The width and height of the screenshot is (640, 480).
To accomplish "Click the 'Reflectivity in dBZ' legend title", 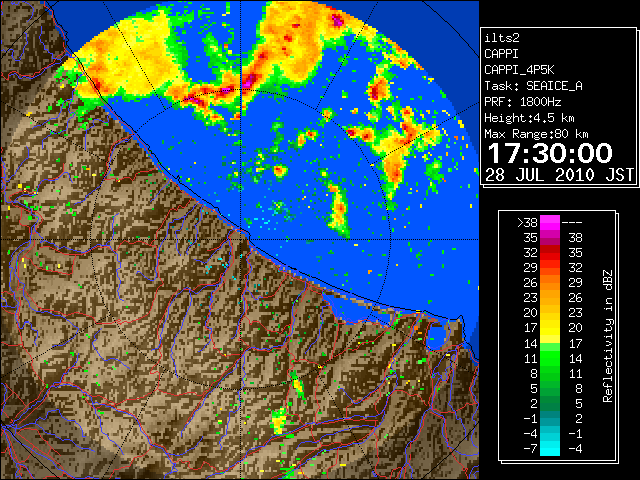I will tap(608, 336).
